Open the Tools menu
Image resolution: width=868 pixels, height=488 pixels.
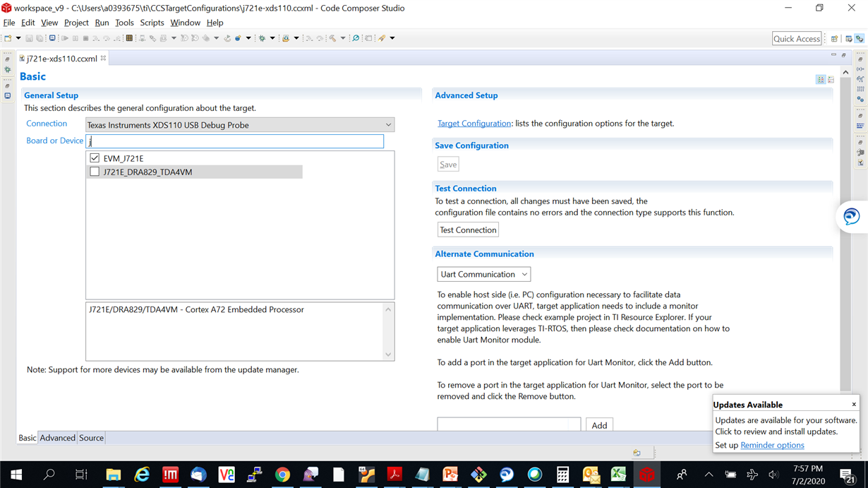click(x=124, y=23)
